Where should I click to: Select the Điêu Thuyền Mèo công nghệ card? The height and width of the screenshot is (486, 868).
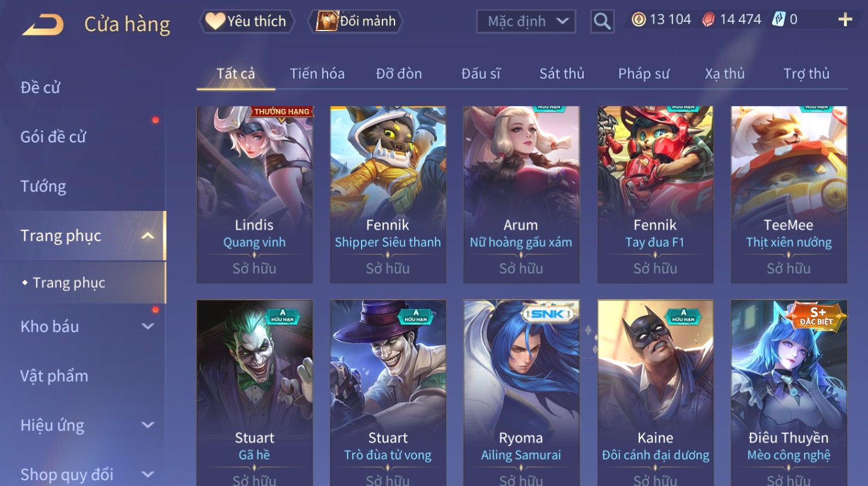tap(788, 393)
